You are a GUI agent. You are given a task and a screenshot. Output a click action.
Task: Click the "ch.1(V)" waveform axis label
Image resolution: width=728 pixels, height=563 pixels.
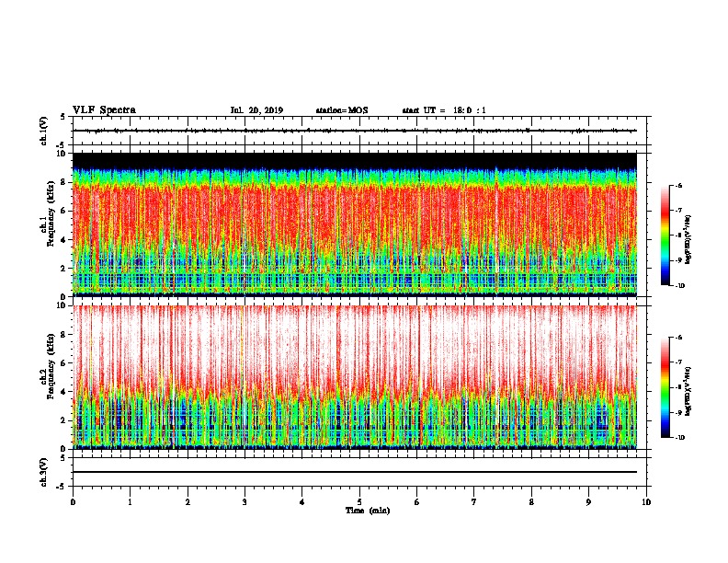point(43,131)
